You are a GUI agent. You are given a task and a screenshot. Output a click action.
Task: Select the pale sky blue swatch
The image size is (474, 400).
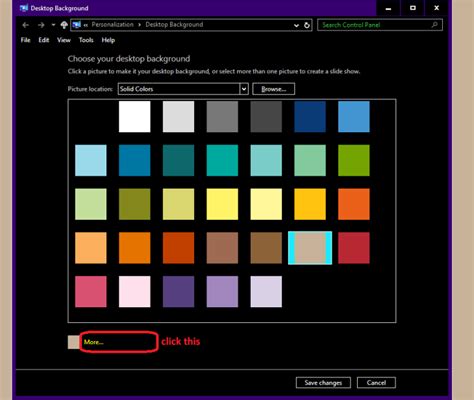pyautogui.click(x=91, y=160)
